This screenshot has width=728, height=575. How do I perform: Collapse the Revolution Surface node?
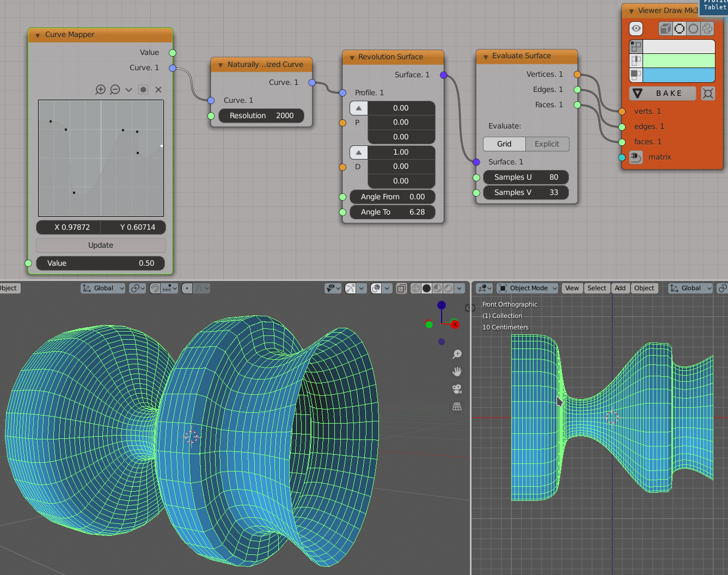point(352,57)
